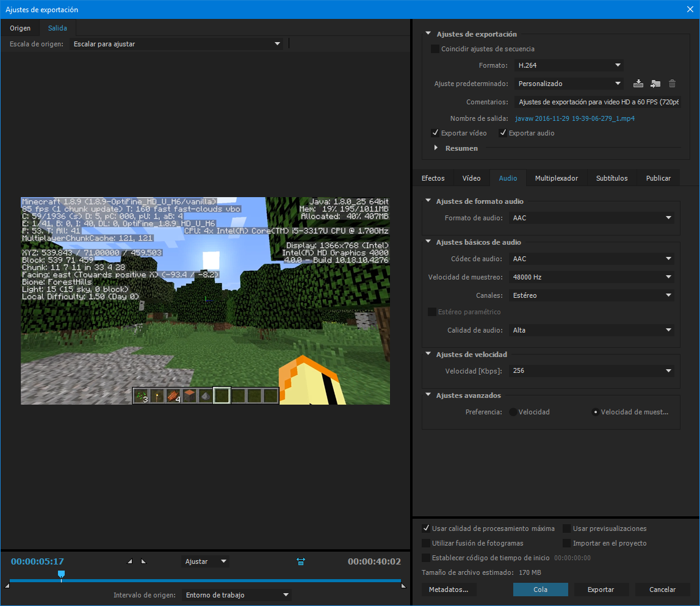Screen dimensions: 700x606
Task: Open Canales Estéreo dropdown
Action: point(591,295)
